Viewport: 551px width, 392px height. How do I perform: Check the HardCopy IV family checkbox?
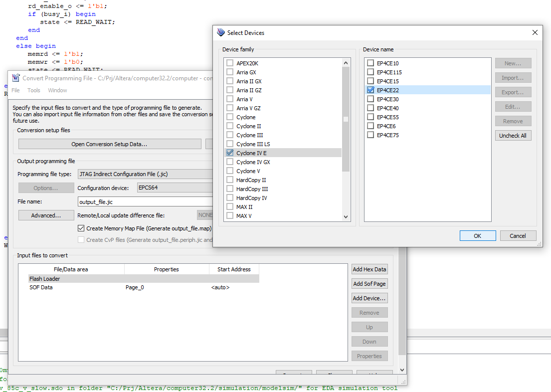[x=230, y=197]
